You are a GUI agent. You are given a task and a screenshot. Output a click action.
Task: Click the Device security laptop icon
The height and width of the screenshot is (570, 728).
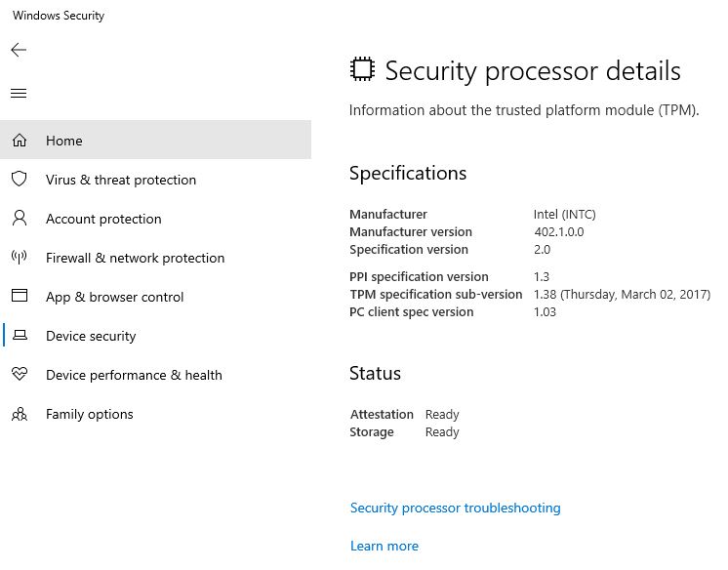(x=19, y=336)
